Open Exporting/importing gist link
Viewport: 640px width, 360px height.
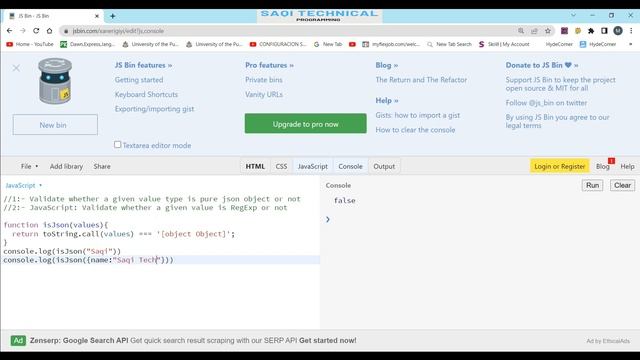pyautogui.click(x=154, y=109)
